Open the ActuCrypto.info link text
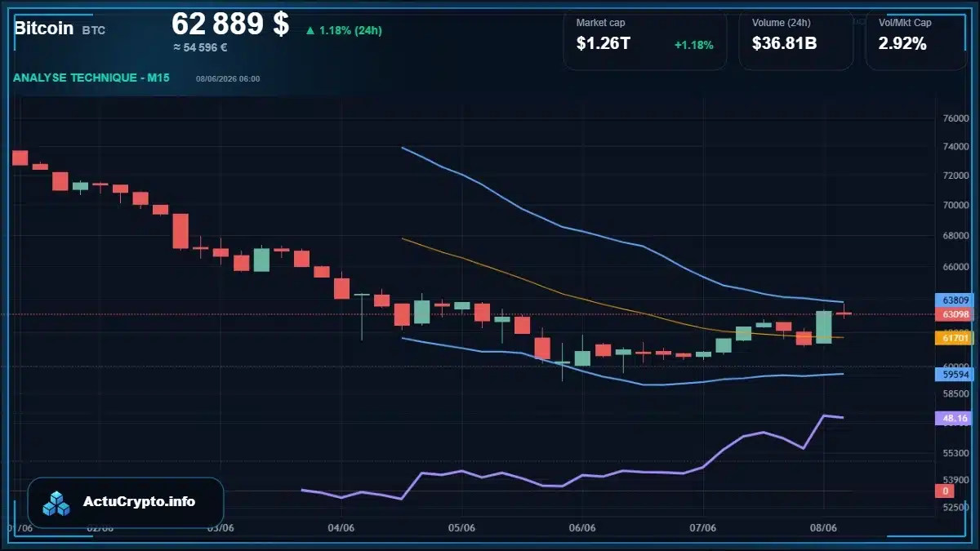Viewport: 980px width, 551px height. click(x=139, y=502)
